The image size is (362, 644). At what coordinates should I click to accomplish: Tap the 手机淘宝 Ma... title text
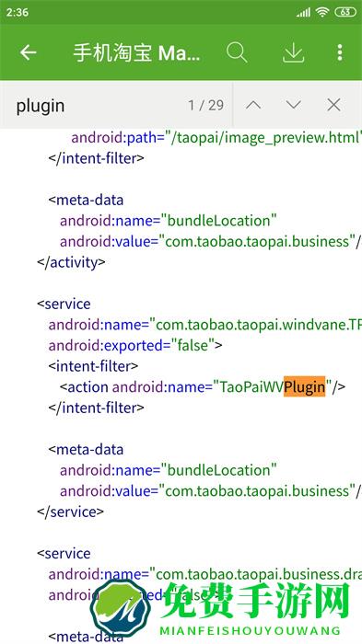pyautogui.click(x=136, y=53)
